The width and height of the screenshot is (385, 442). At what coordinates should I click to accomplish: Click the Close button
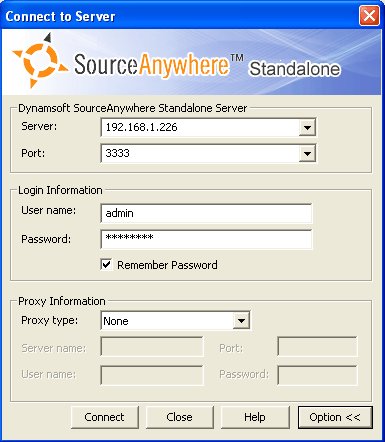coord(179,417)
